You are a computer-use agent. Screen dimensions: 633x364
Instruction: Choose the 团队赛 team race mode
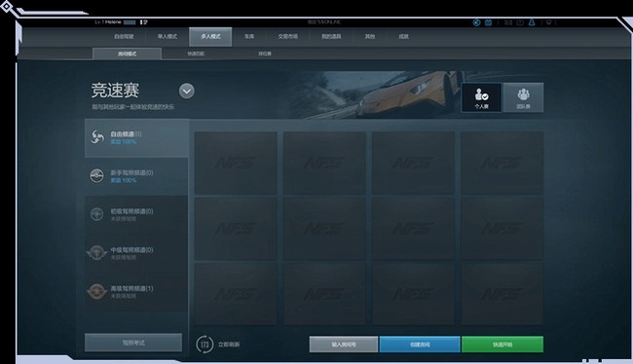point(523,97)
